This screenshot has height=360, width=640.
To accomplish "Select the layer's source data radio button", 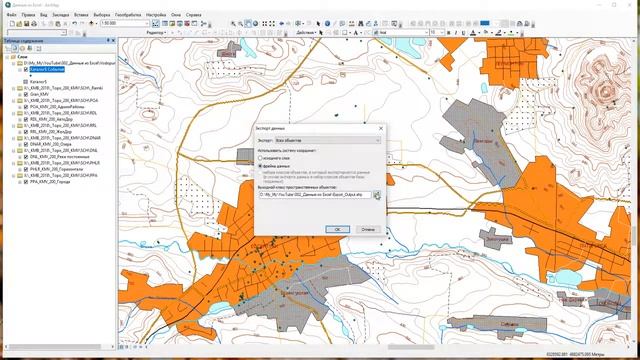I will click(x=260, y=158).
